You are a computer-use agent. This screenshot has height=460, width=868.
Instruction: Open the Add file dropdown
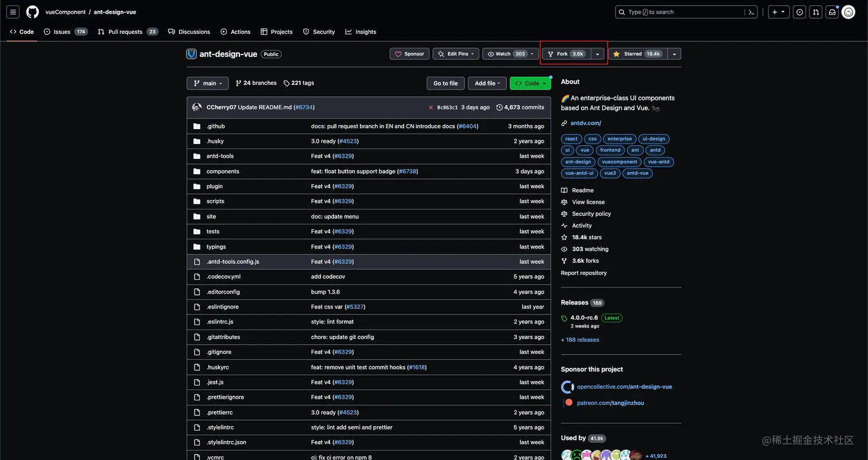tap(487, 83)
